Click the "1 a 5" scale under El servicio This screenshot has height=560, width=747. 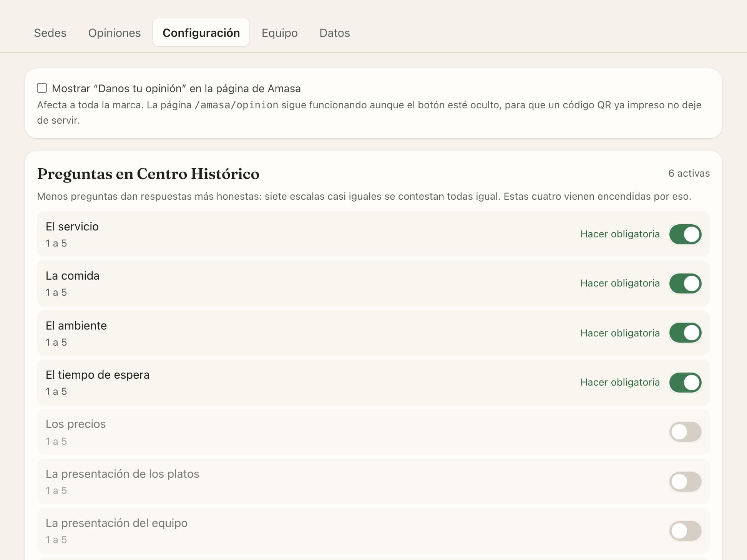pos(56,243)
